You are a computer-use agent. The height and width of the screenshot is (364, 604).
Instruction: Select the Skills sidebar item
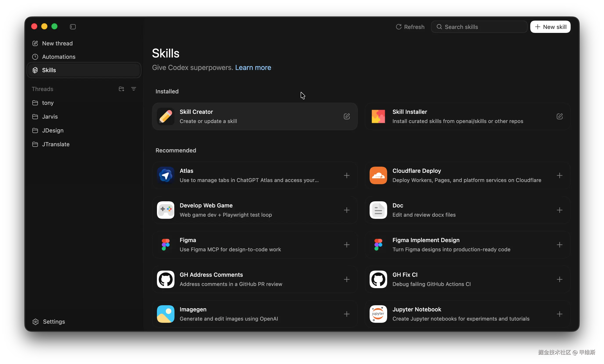point(49,70)
